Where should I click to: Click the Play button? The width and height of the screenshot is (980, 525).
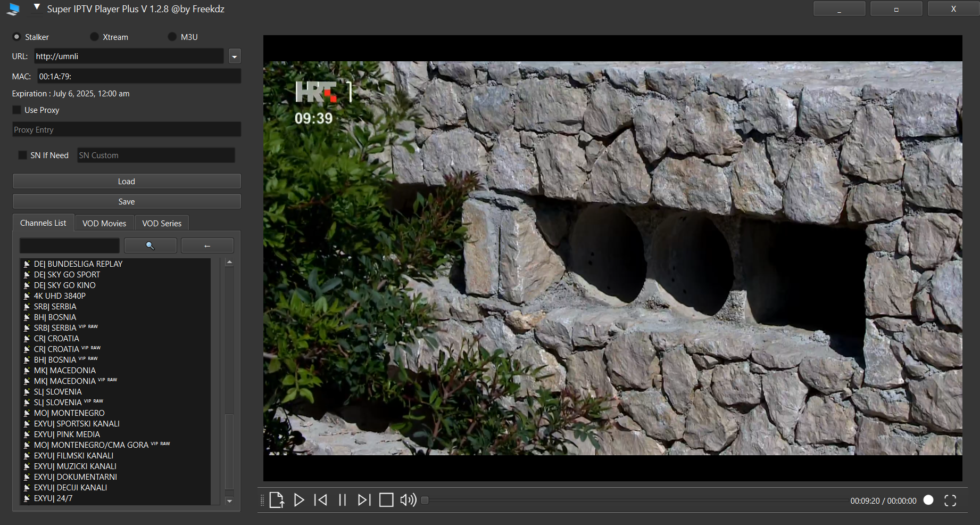pos(299,500)
